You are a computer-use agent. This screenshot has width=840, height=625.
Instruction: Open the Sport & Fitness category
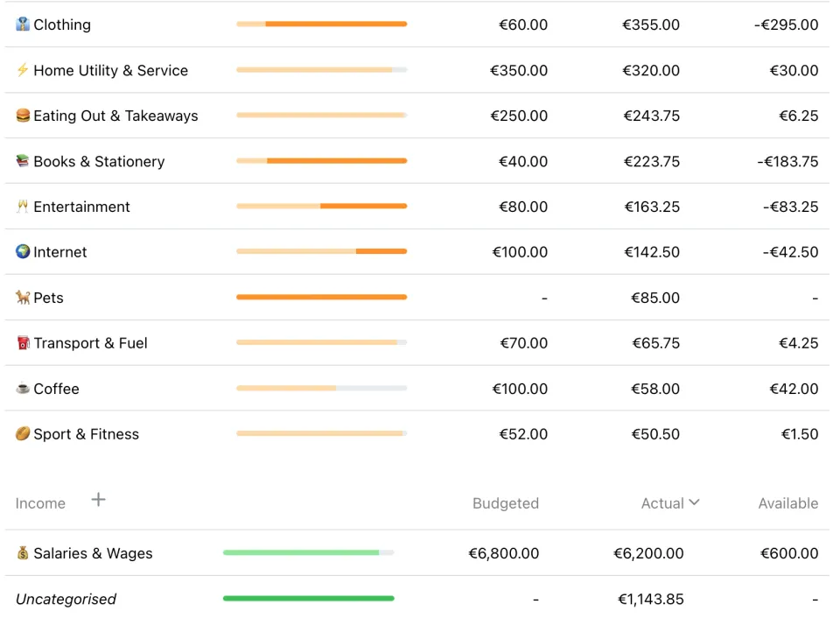(416, 433)
